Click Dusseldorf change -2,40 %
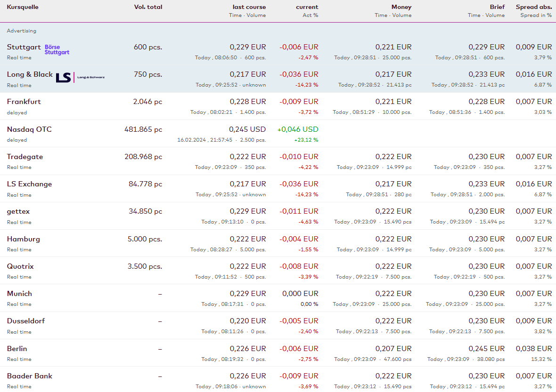 [x=308, y=331]
